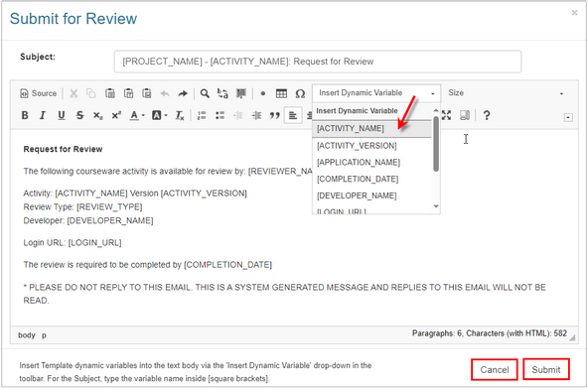This screenshot has height=388, width=588.
Task: Click the Show Blocks icon
Action: pos(465,115)
